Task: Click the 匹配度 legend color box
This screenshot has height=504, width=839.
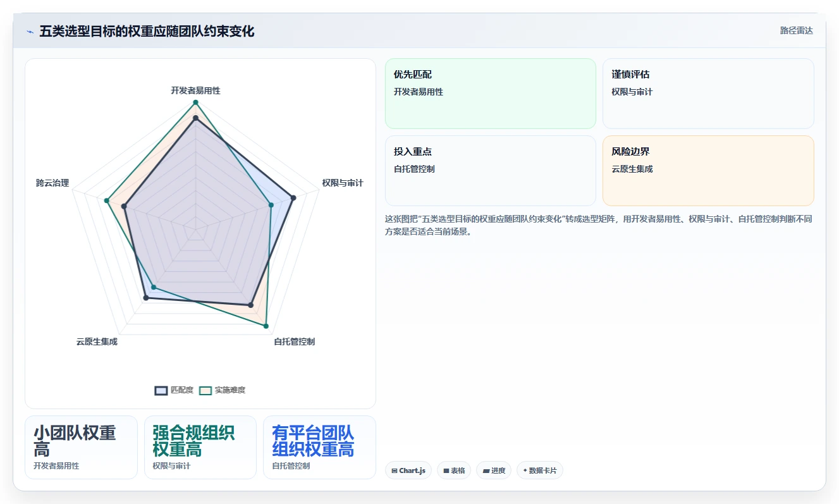Action: click(161, 390)
